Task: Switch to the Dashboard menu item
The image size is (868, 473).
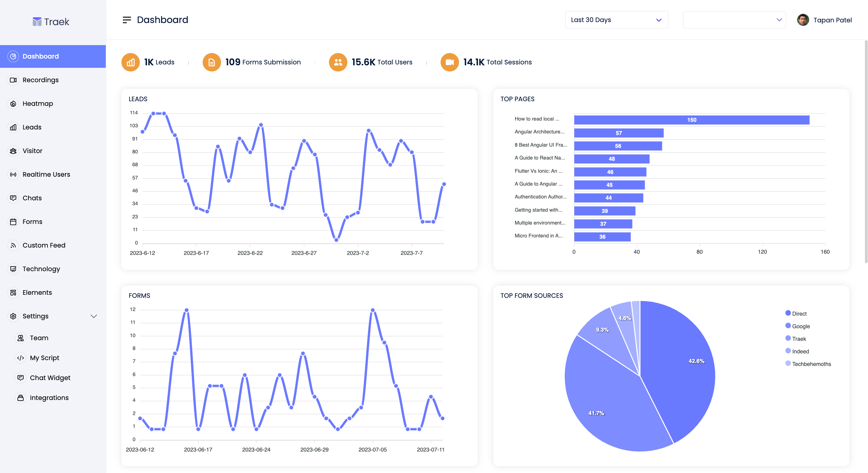Action: point(40,56)
